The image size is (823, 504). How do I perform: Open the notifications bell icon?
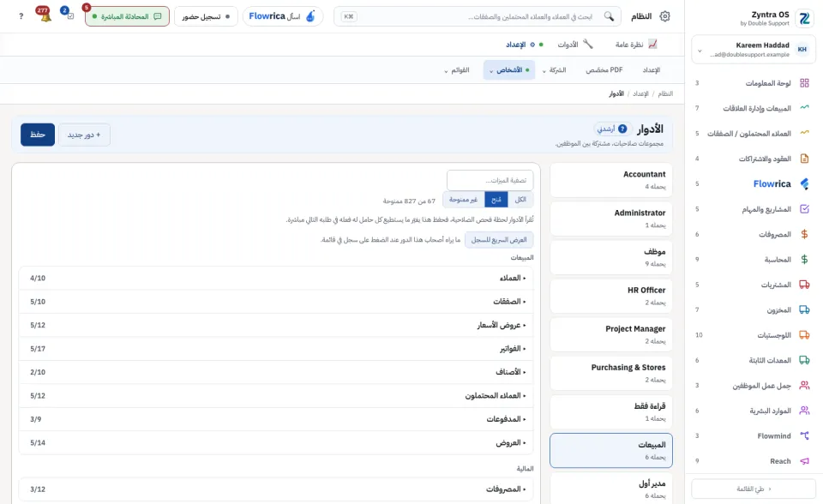coord(45,17)
